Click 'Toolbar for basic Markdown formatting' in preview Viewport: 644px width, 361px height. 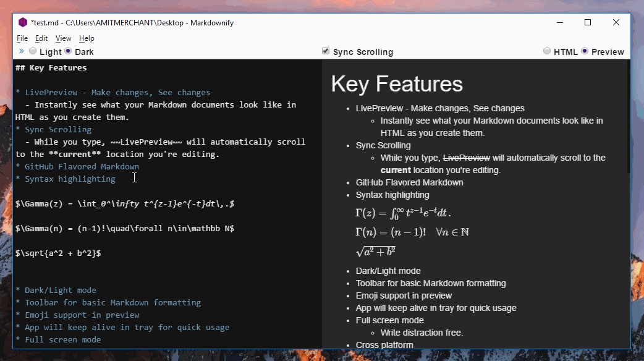point(431,283)
